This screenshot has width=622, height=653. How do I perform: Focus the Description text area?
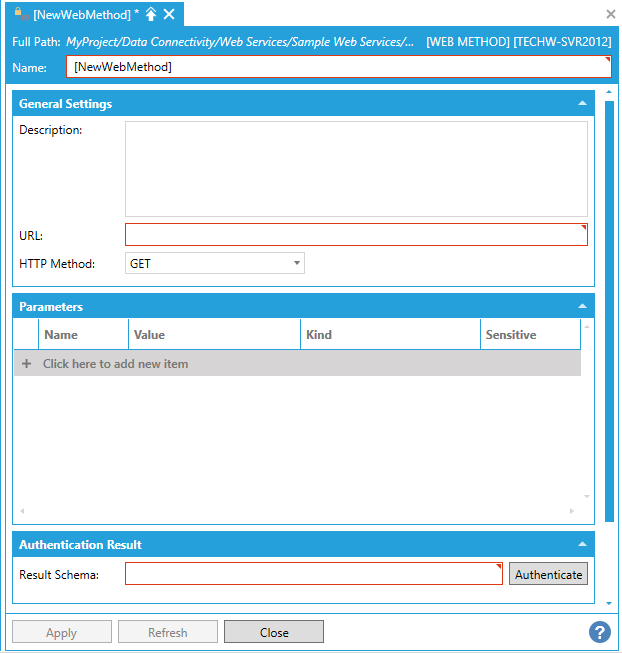(x=355, y=169)
